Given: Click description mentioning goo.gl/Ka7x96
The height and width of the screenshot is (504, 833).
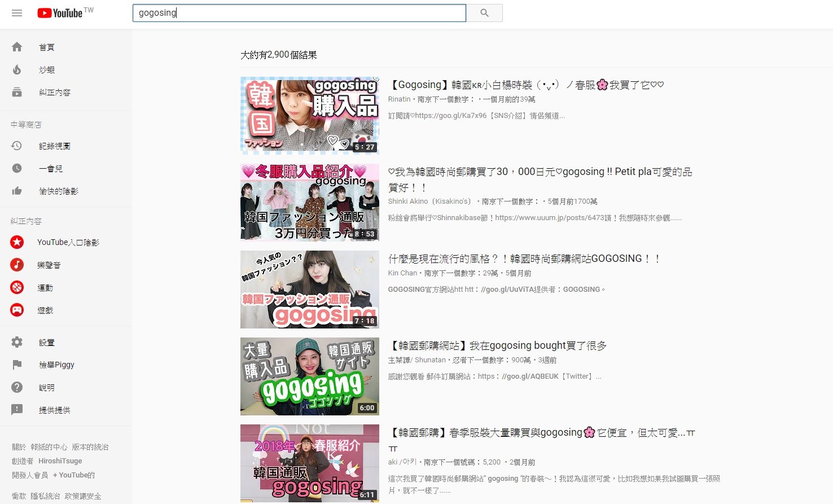Looking at the screenshot, I should pyautogui.click(x=476, y=116).
